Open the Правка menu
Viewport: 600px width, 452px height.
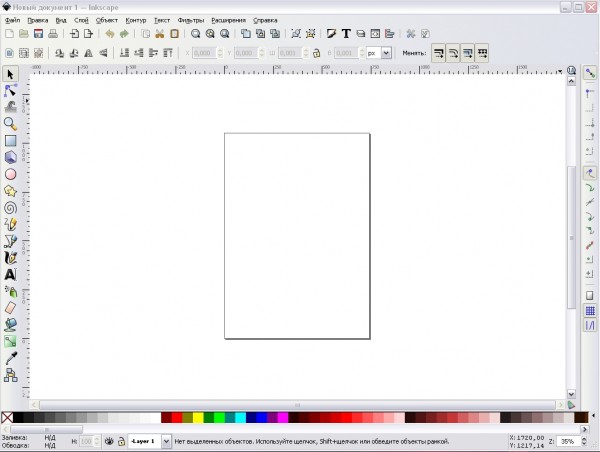click(38, 20)
